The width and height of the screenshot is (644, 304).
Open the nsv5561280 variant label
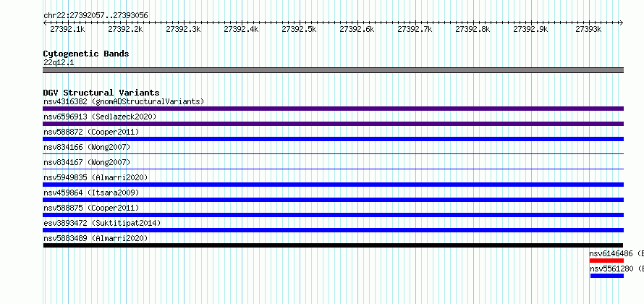[611, 269]
